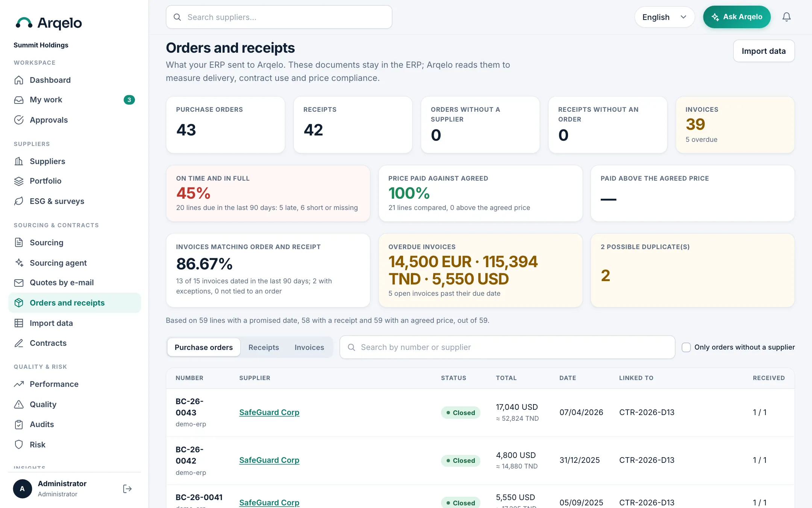Screen dimensions: 812x508
Task: Click Search by number or supplier field
Action: [x=507, y=347]
